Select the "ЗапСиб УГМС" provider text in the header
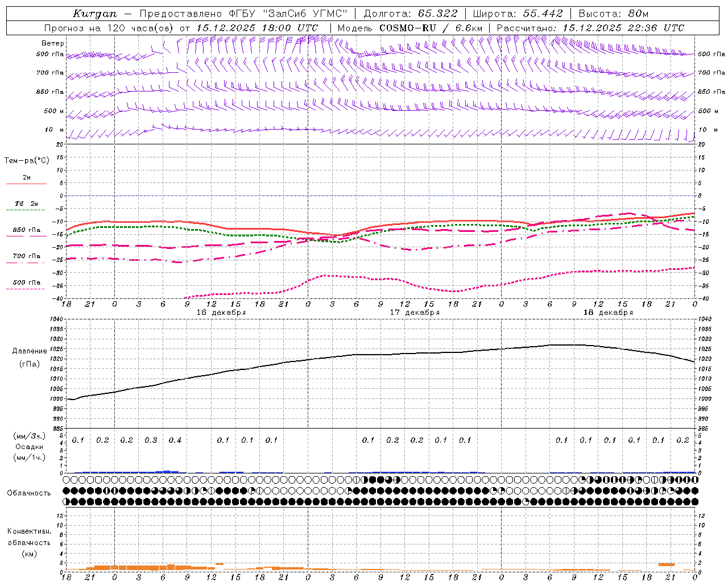The width and height of the screenshot is (728, 582). coord(305,14)
